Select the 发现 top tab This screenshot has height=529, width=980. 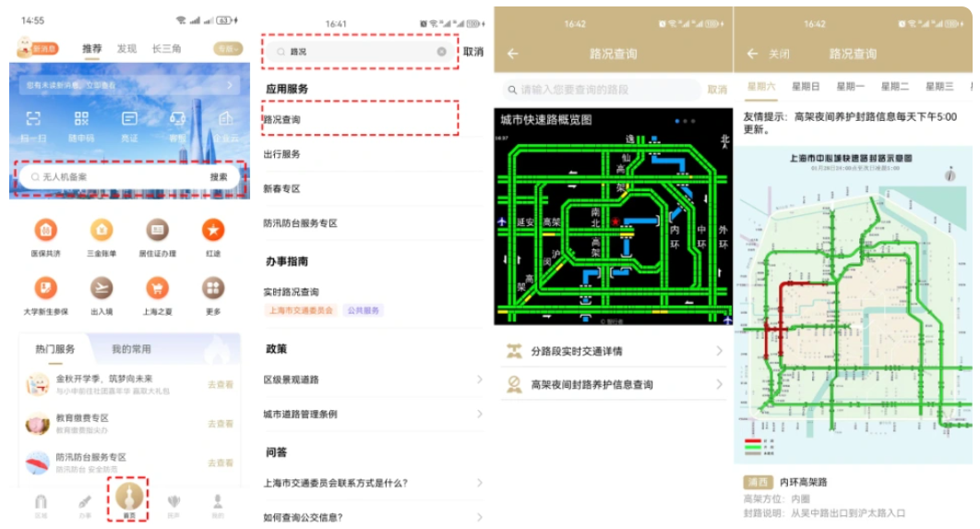pyautogui.click(x=126, y=49)
